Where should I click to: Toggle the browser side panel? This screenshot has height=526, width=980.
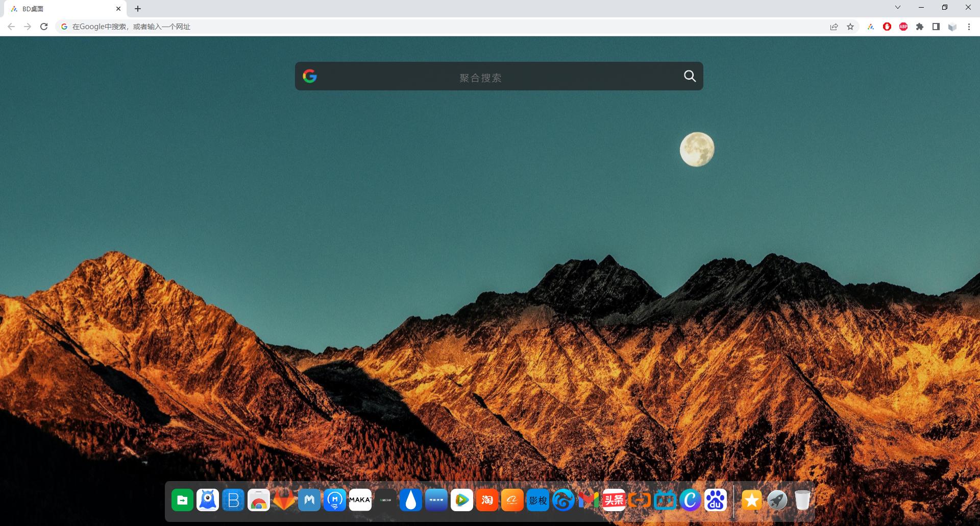click(x=936, y=27)
